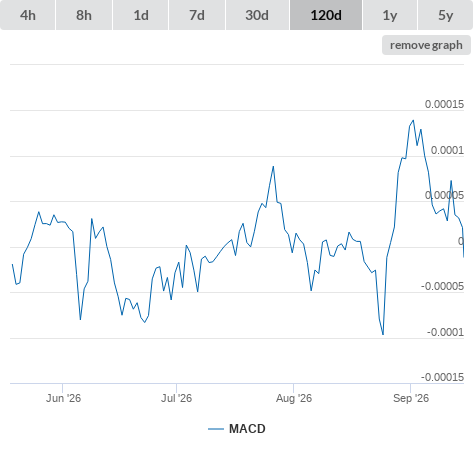Click the remove graph button

pos(426,45)
